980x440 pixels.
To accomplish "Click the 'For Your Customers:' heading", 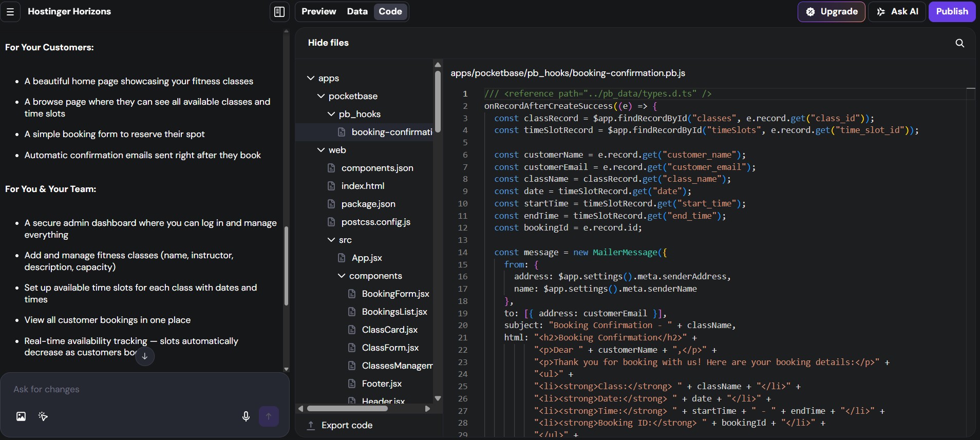I will coord(49,47).
